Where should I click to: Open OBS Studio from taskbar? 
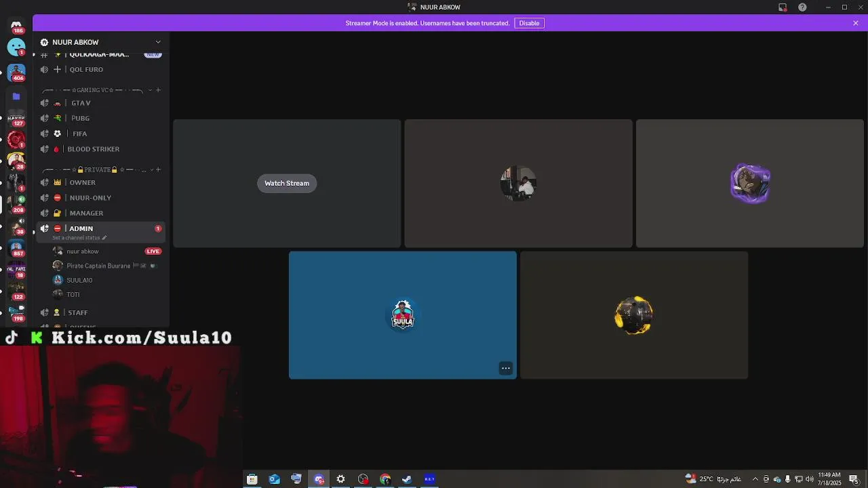[363, 479]
